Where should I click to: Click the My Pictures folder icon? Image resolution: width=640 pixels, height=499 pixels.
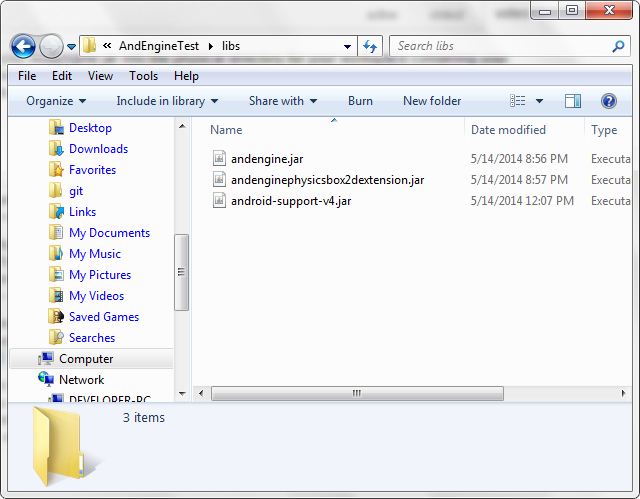(56, 274)
